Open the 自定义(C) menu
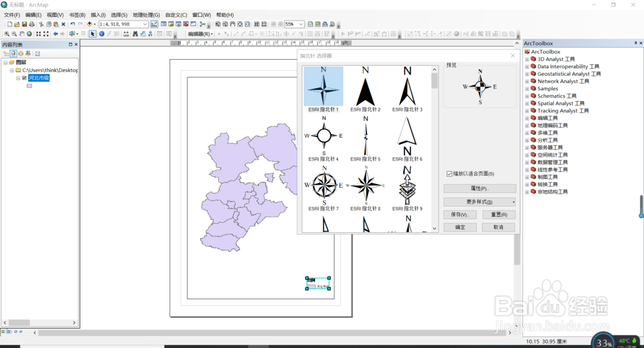Screen dimensions: 644x348 [x=176, y=15]
